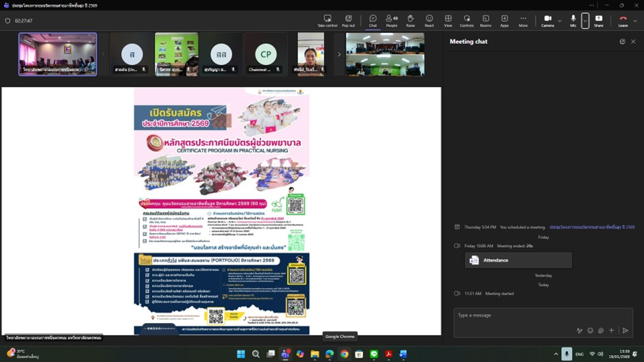
Task: Toggle the Chat panel visibility
Action: click(x=373, y=21)
